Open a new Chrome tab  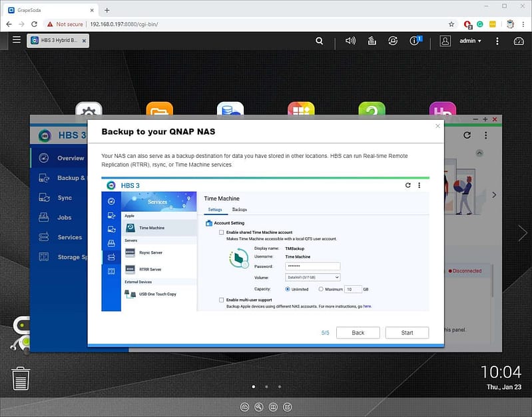[107, 10]
